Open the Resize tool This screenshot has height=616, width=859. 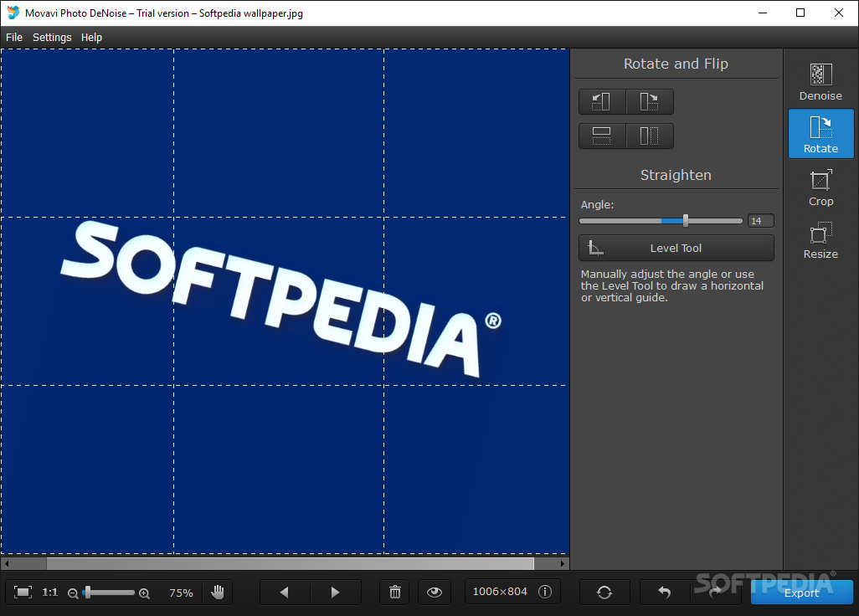point(820,240)
